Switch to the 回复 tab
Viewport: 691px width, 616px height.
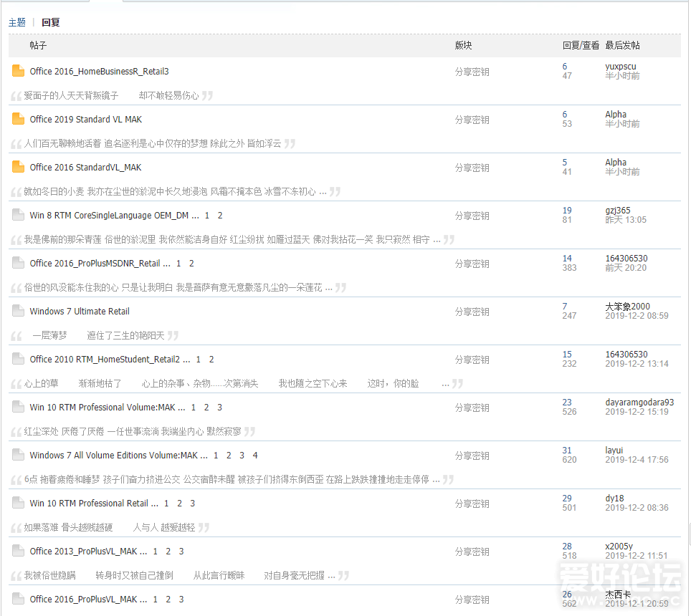(x=50, y=22)
